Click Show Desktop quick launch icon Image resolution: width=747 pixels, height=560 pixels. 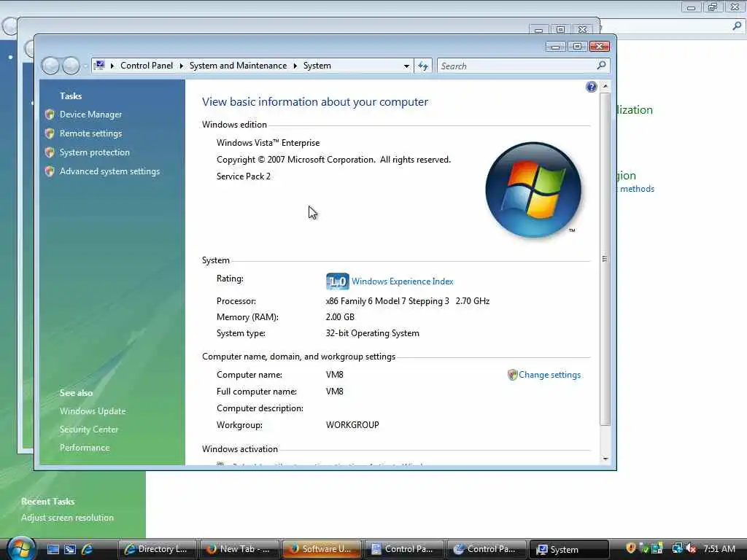click(x=53, y=549)
